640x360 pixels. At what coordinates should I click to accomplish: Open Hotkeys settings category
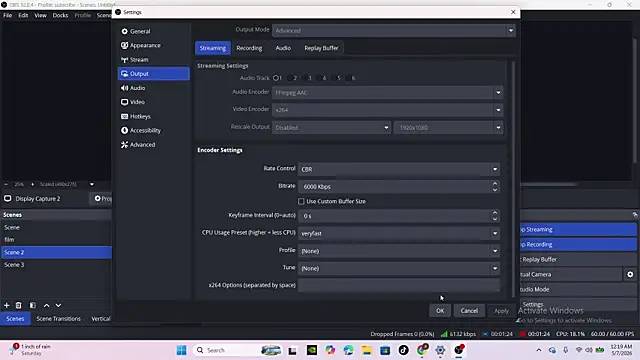click(x=154, y=116)
